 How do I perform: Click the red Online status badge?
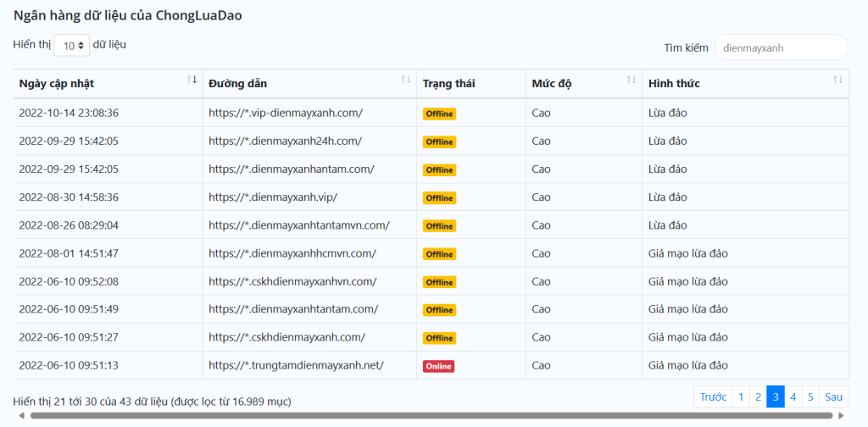(438, 366)
